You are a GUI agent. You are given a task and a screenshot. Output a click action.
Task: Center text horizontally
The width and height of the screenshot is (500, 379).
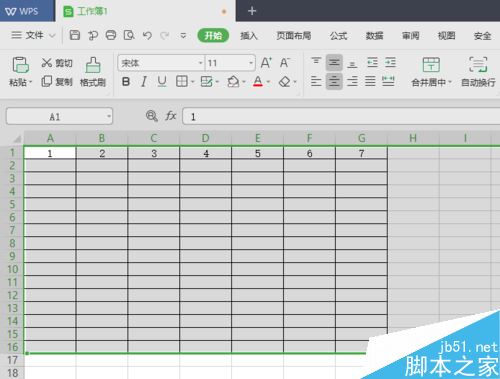pyautogui.click(x=334, y=81)
